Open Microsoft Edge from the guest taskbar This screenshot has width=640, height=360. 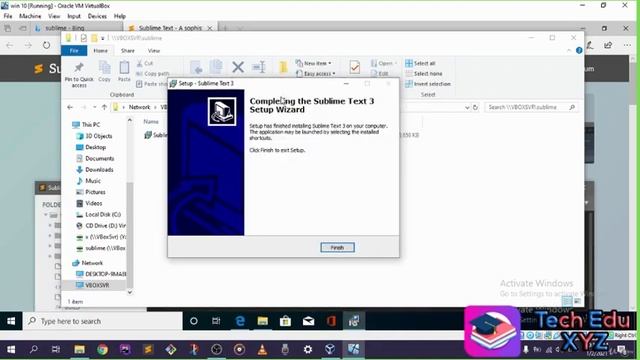(240, 321)
